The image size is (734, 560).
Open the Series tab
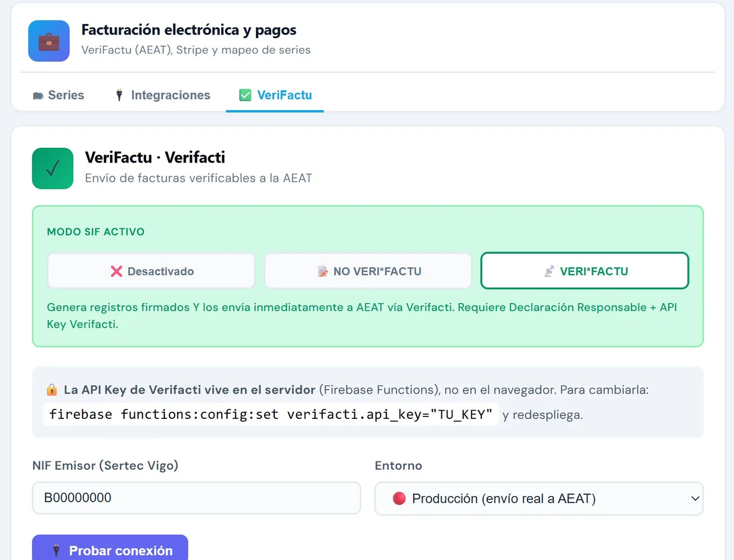pyautogui.click(x=58, y=95)
